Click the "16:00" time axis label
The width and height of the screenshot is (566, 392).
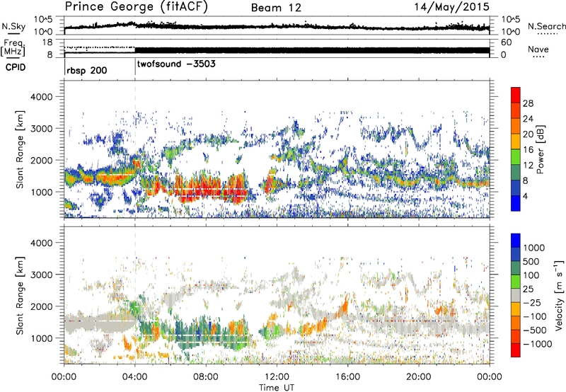[x=347, y=376]
